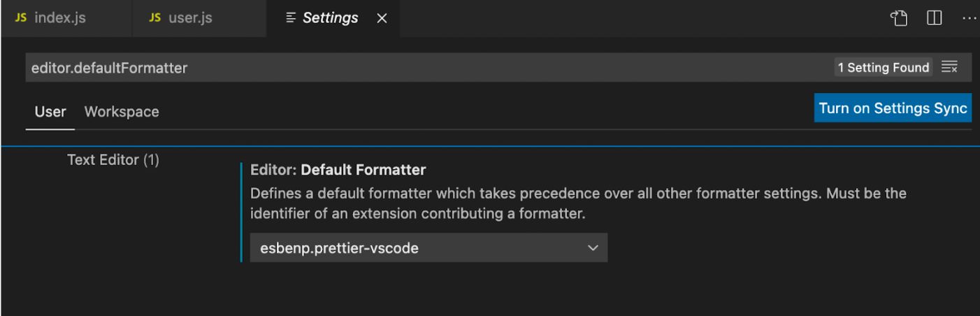This screenshot has height=316, width=980.
Task: Open the Default Formatter dropdown
Action: pos(428,247)
